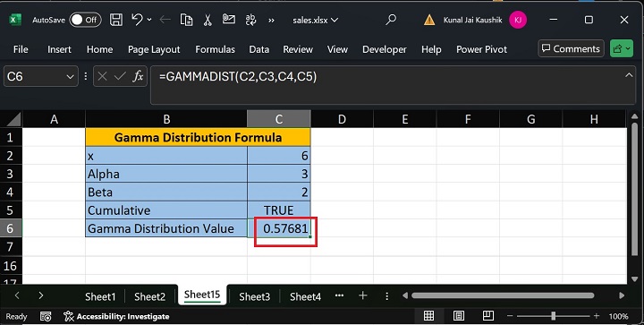The height and width of the screenshot is (325, 644).
Task: Click the green Share button
Action: coord(621,49)
